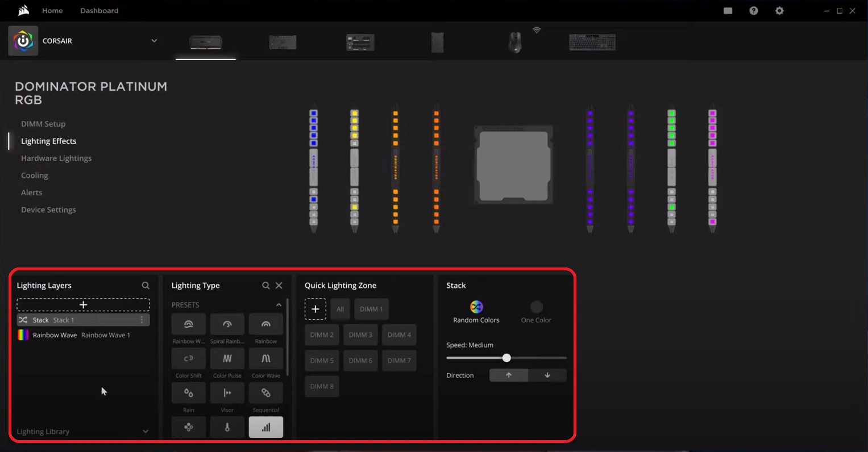Set direction to the up arrow
The width and height of the screenshot is (868, 452).
tap(509, 375)
